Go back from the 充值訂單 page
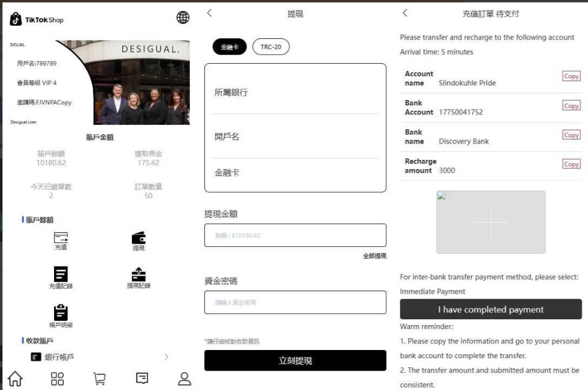This screenshot has width=588, height=390. click(x=405, y=13)
